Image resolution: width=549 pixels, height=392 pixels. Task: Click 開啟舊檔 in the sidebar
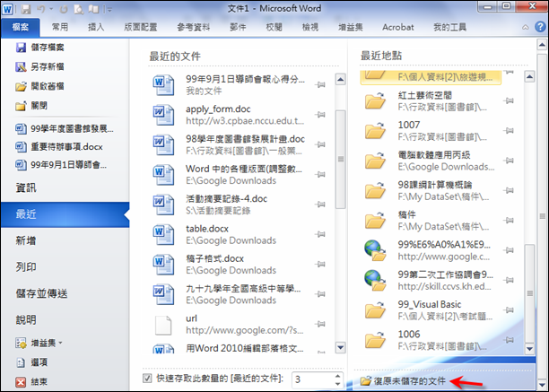click(x=39, y=86)
